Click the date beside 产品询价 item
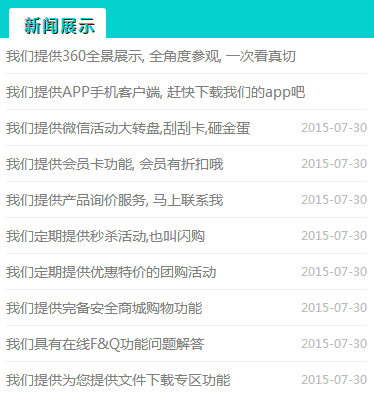The height and width of the screenshot is (396, 374). (x=334, y=200)
